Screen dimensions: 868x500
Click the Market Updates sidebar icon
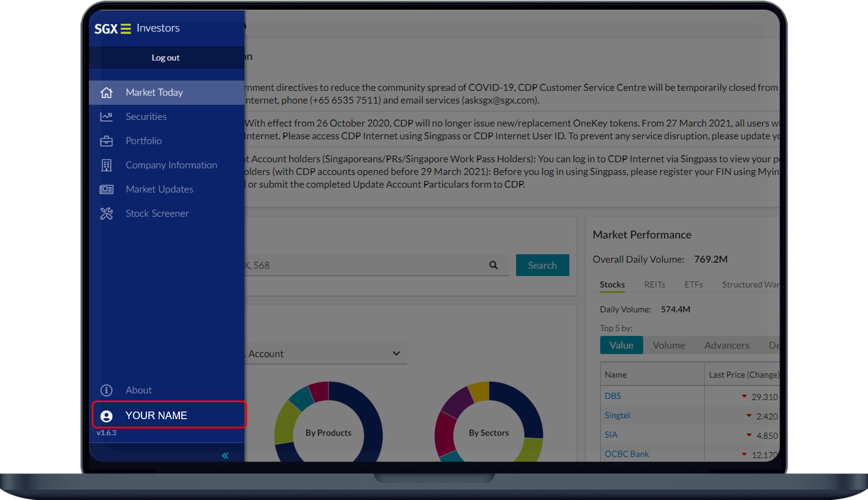click(x=106, y=189)
